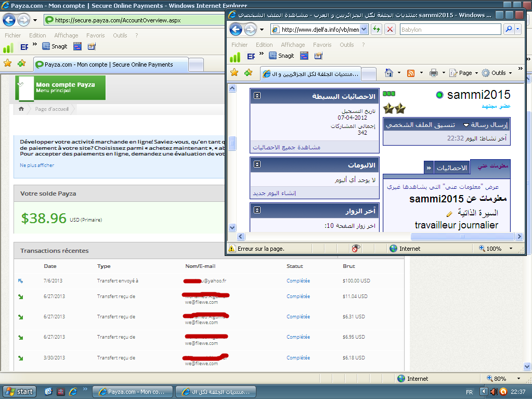
Task: Collapse the last visitors panel
Action: click(x=257, y=210)
